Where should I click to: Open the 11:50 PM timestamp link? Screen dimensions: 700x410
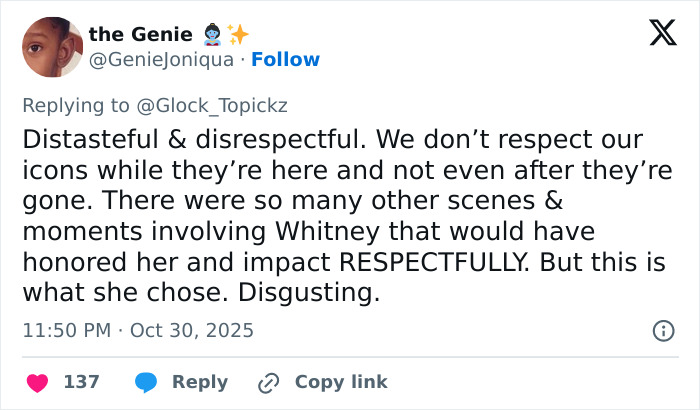65,330
